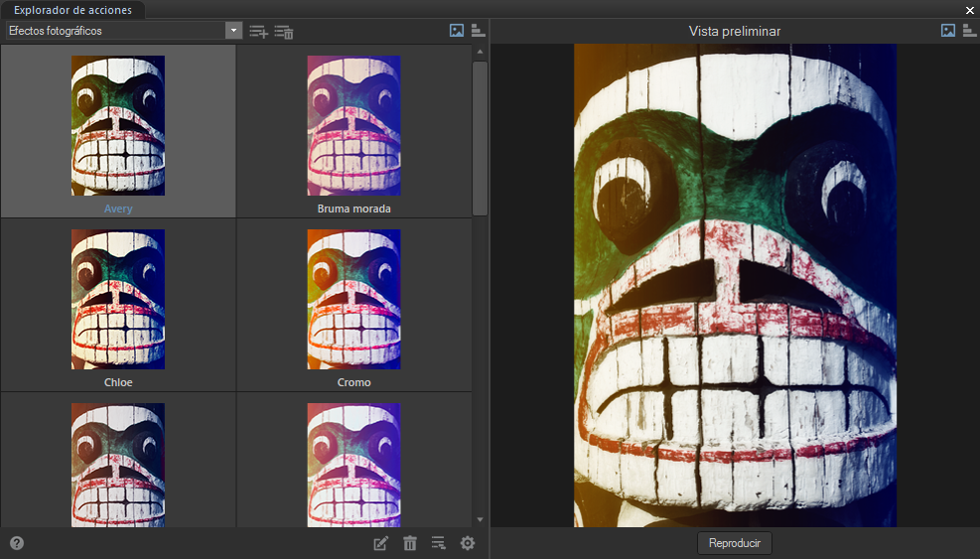Viewport: 980px width, 559px height.
Task: Delete the selected action with trash icon
Action: click(410, 543)
